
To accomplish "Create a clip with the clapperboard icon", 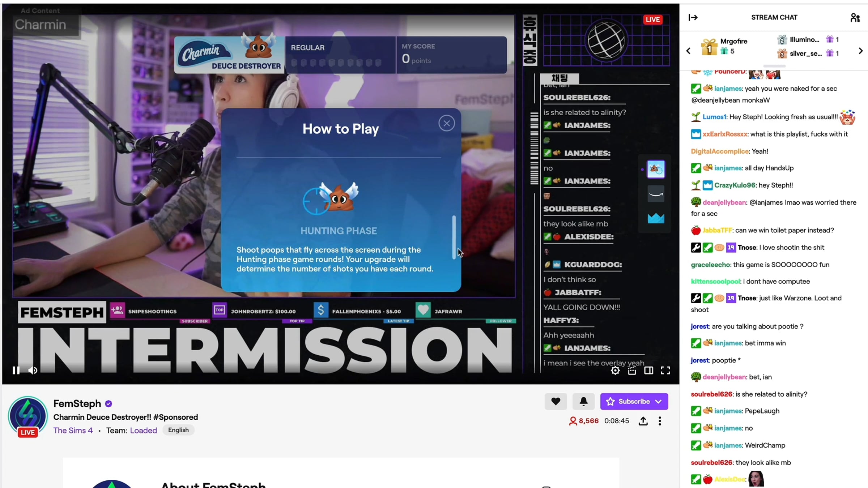I will (632, 371).
